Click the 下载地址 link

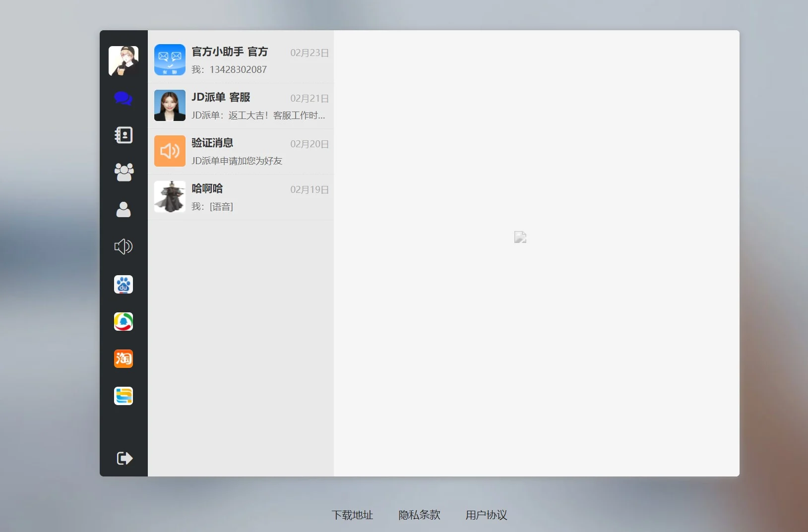352,515
